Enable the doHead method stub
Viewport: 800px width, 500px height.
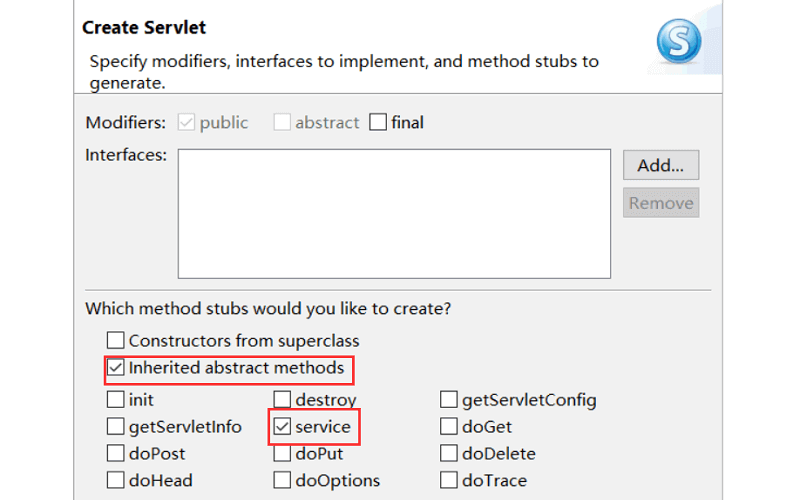(x=116, y=481)
